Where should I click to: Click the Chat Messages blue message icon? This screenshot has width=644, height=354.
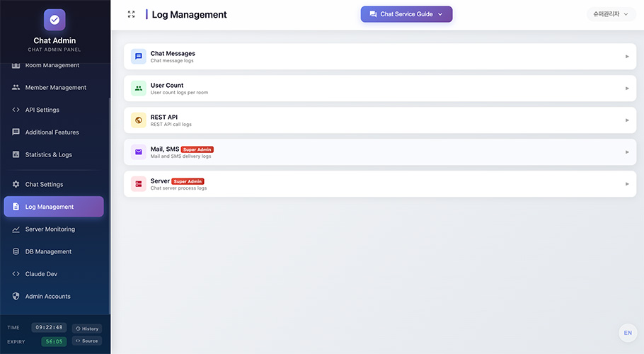[139, 56]
